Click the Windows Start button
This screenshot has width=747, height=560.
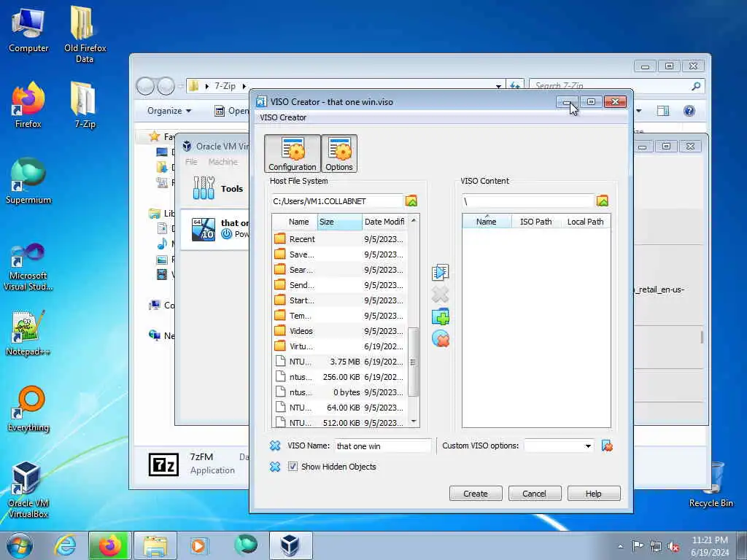(x=20, y=545)
